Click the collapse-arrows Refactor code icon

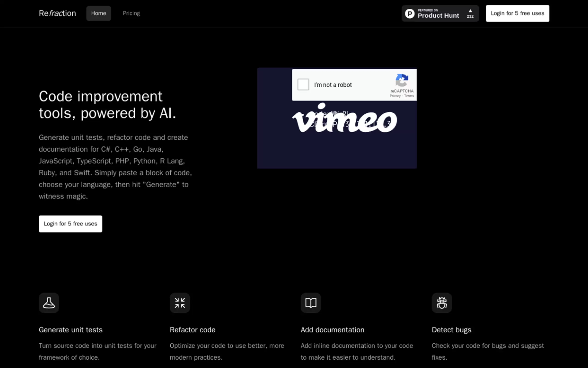(x=180, y=303)
